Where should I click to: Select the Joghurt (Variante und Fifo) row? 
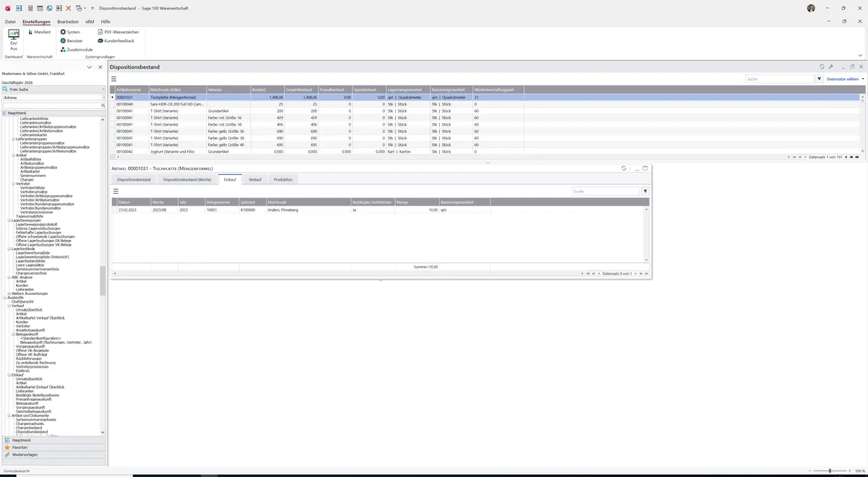486,152
